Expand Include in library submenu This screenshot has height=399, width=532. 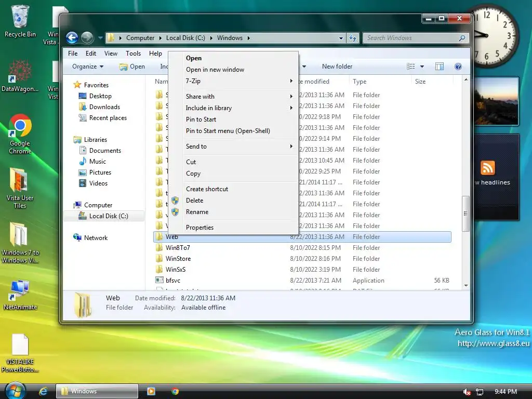pos(233,108)
